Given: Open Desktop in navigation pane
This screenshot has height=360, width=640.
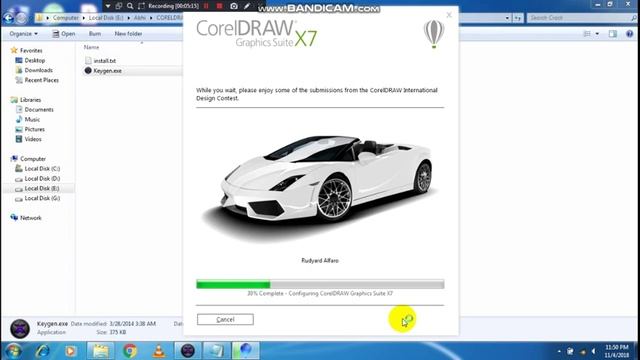Looking at the screenshot, I should point(30,60).
